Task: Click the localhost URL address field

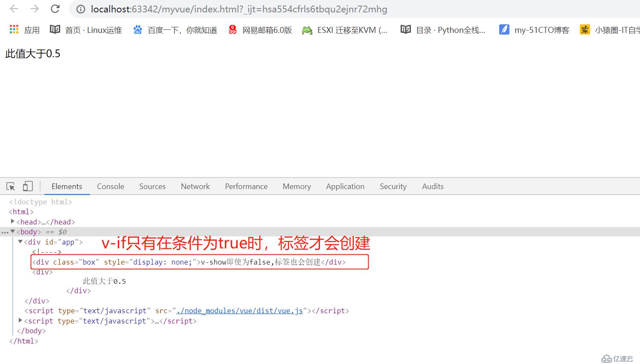Action: 239,9
